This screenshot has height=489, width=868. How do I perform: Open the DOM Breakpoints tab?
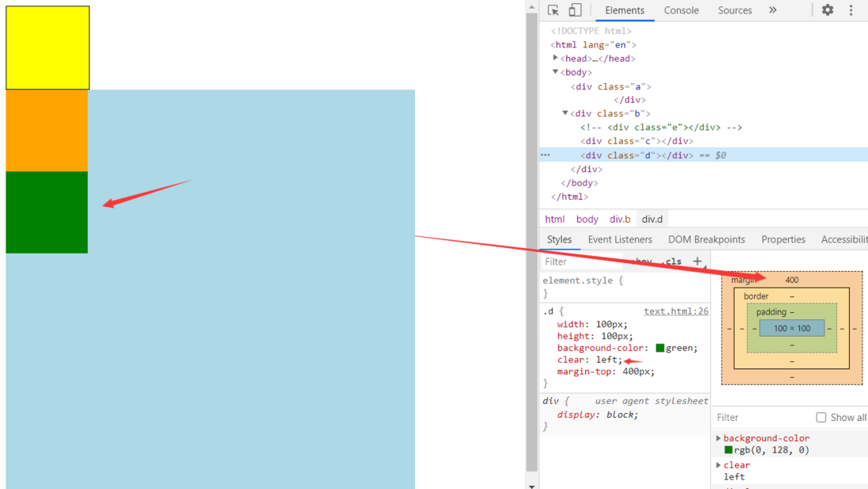pos(707,239)
